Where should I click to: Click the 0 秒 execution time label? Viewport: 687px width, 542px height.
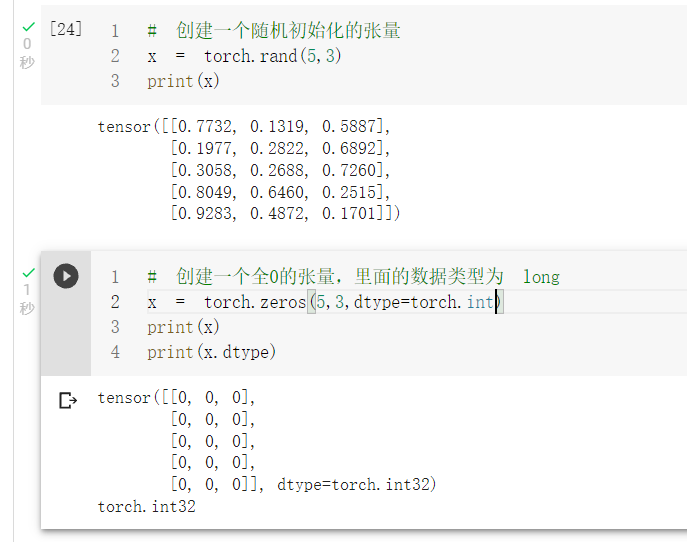tap(27, 53)
